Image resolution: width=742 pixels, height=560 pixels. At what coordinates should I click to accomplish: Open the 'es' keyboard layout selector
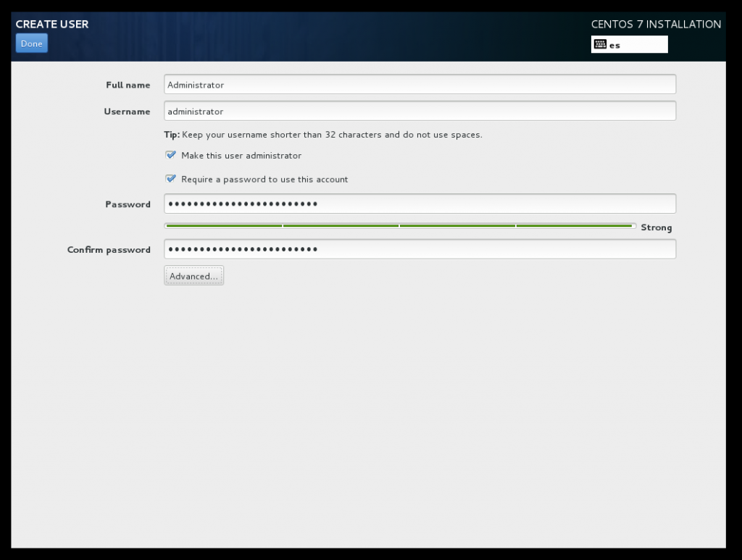629,44
